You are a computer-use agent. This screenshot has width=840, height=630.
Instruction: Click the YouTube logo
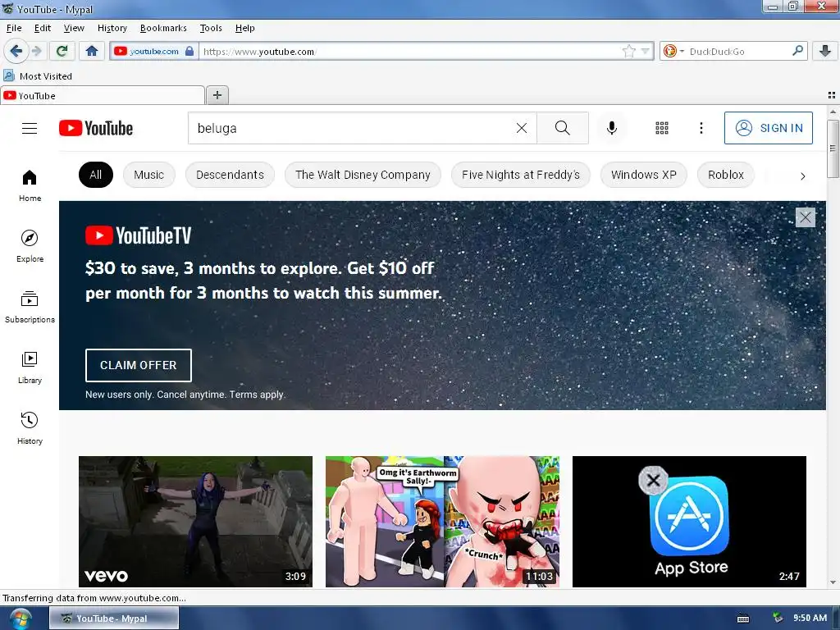96,129
